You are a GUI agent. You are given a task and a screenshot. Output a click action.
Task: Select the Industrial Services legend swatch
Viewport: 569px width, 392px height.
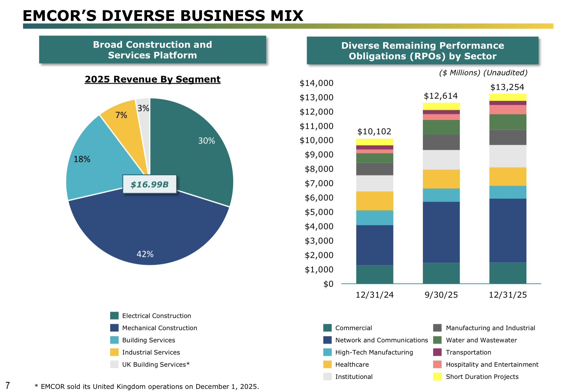pyautogui.click(x=114, y=352)
